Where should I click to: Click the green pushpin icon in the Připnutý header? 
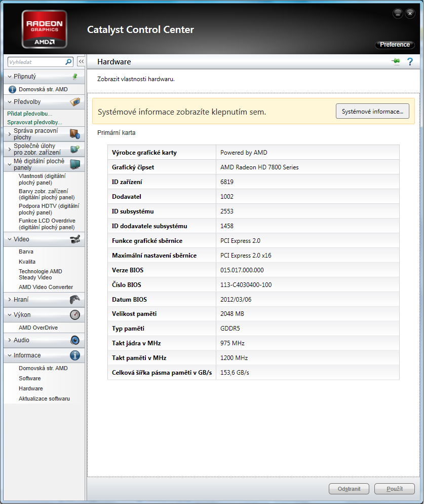point(75,77)
